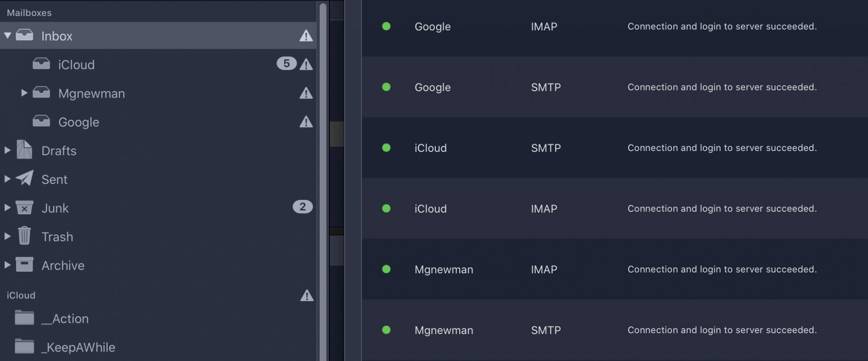Image resolution: width=868 pixels, height=361 pixels.
Task: Open the Mgnewman inbox
Action: tap(92, 93)
